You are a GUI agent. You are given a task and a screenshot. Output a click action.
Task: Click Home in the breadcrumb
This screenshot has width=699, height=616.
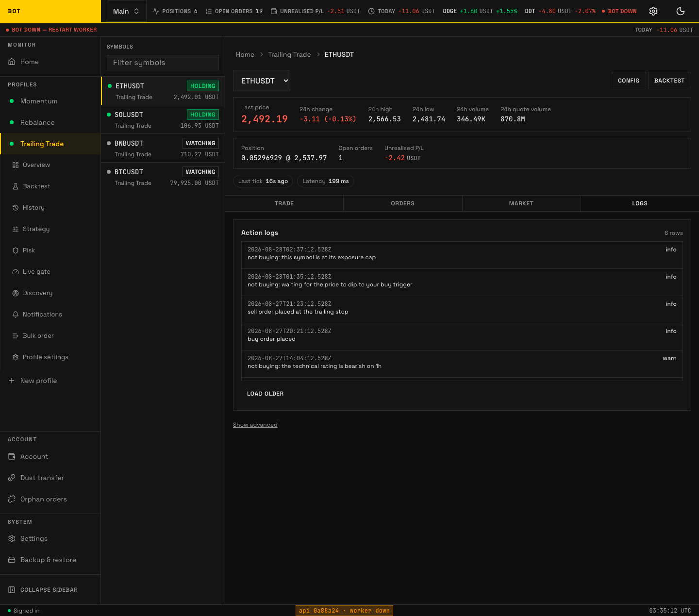point(245,54)
